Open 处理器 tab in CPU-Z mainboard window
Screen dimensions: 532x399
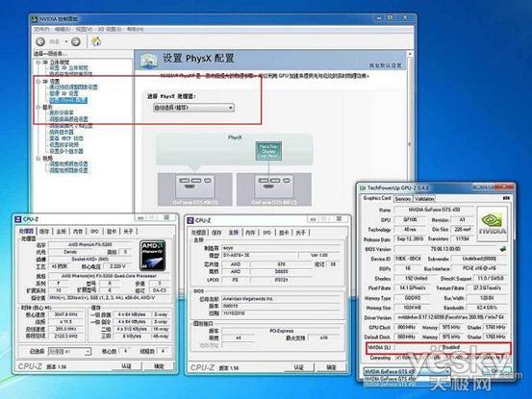coord(198,233)
